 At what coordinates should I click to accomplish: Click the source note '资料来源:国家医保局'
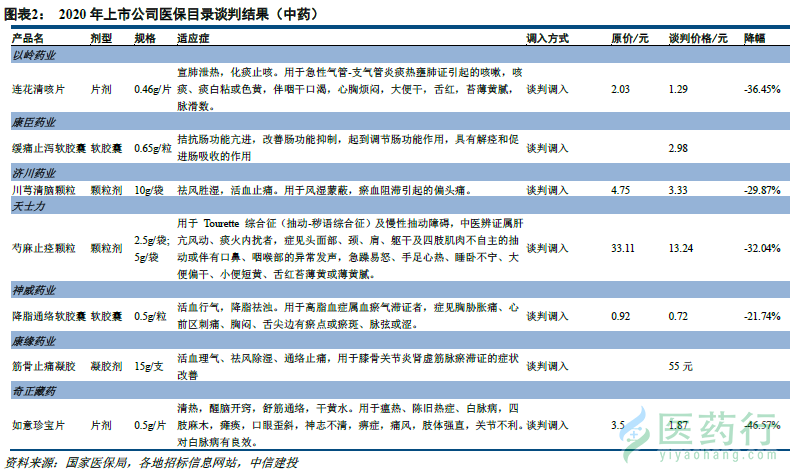point(65,462)
